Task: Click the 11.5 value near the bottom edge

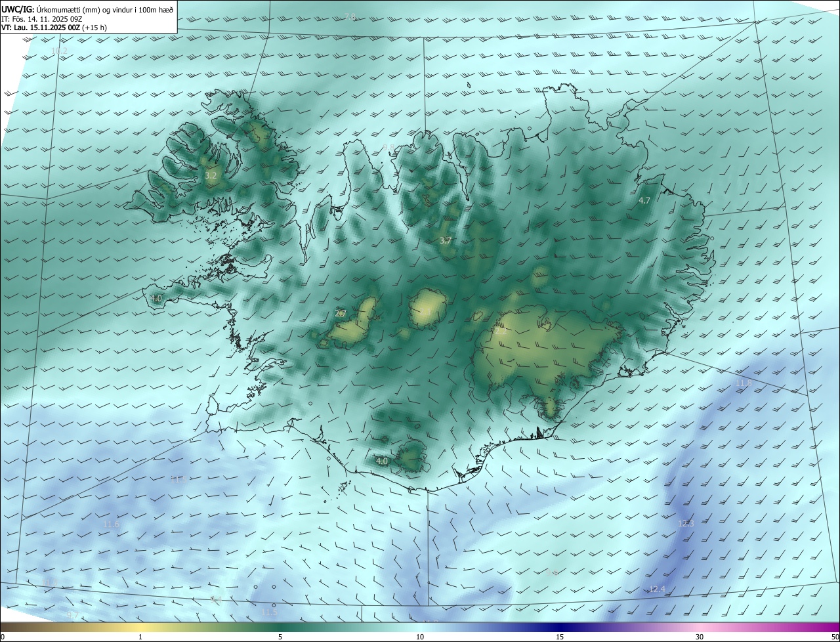Action: 270,612
